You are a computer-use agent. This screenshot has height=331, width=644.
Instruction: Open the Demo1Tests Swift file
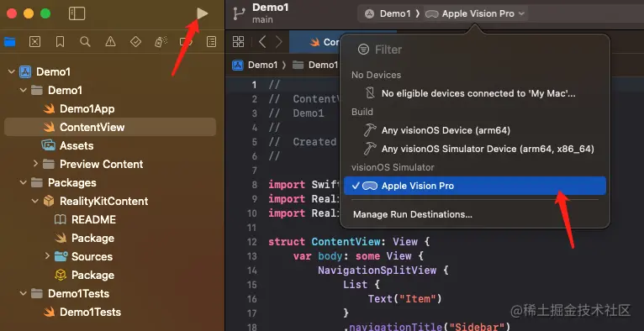pyautogui.click(x=90, y=312)
